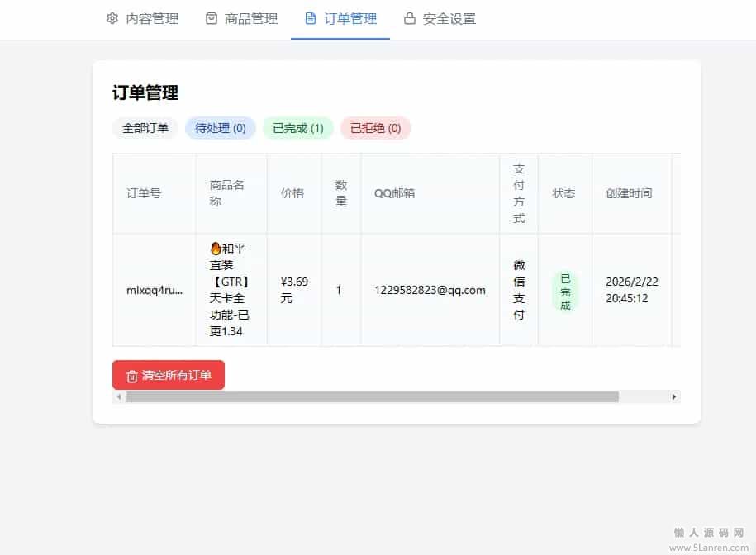
Task: Click the right arrow of the horizontal scrollbar
Action: (x=674, y=397)
